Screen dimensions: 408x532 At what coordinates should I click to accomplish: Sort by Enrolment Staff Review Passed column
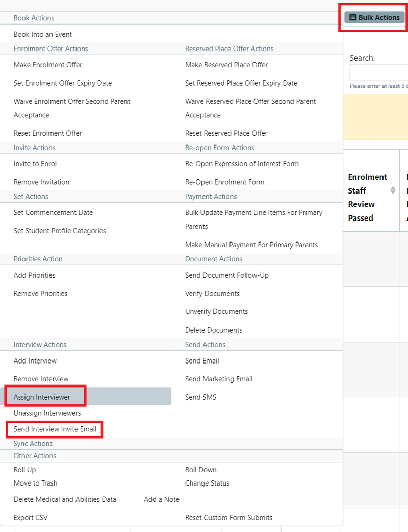point(393,190)
